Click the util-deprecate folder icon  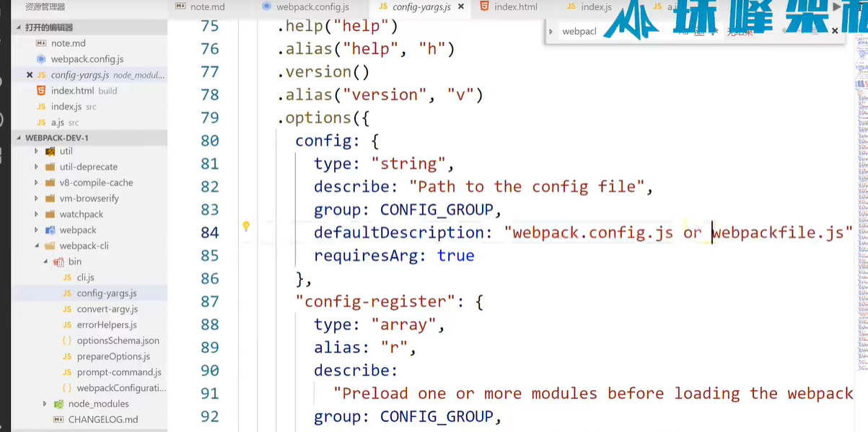pos(50,167)
